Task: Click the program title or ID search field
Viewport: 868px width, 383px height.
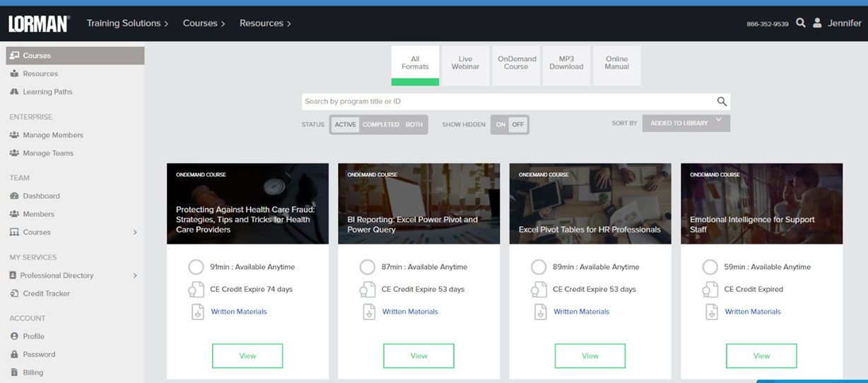Action: pyautogui.click(x=505, y=102)
